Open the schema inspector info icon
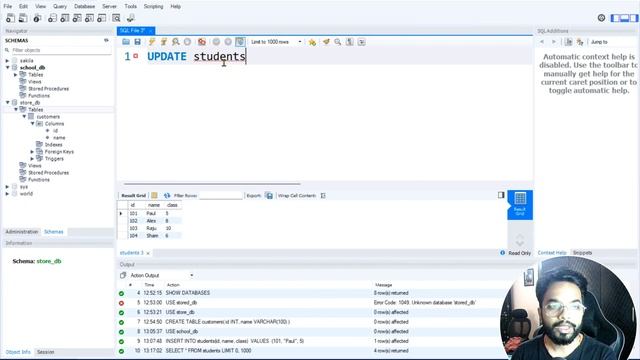This screenshot has width=640, height=360. tap(38, 18)
